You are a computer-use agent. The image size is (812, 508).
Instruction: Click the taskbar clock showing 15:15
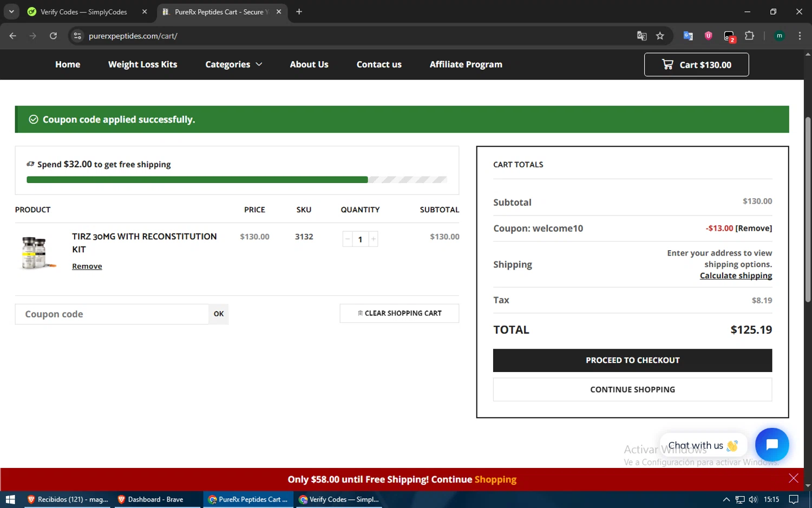point(771,499)
